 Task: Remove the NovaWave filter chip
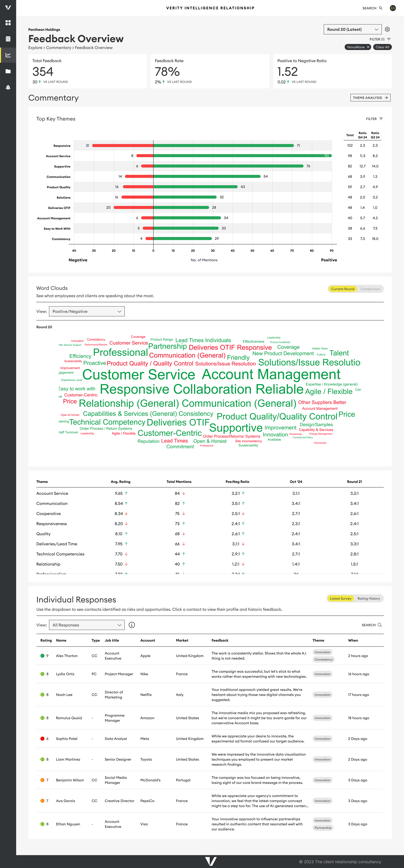click(x=368, y=47)
